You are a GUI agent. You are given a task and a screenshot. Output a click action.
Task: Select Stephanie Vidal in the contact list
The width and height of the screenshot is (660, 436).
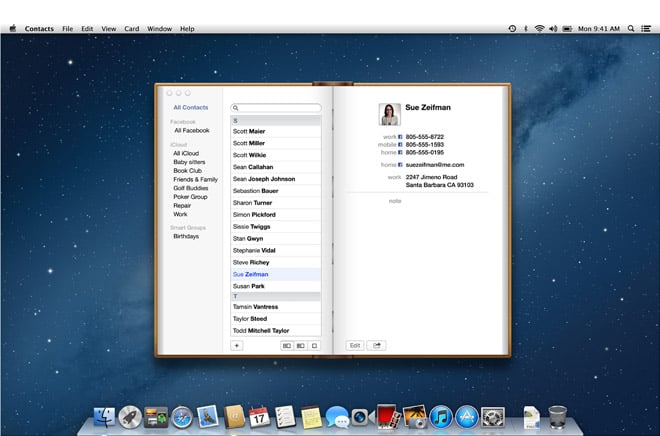click(254, 251)
